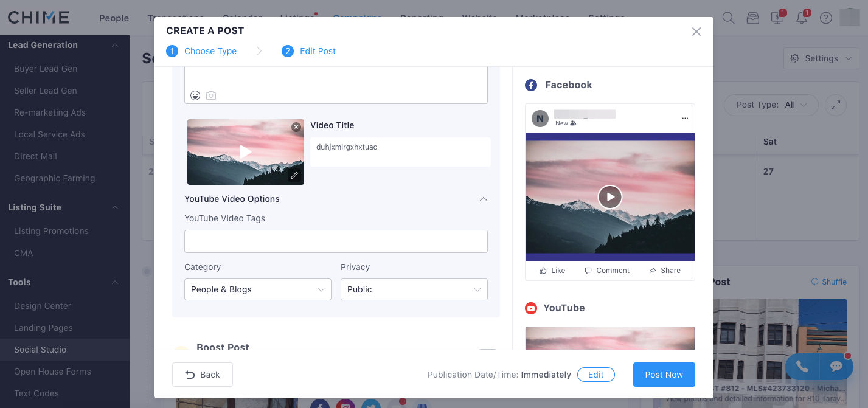Open the Post Type: All filter

(770, 105)
